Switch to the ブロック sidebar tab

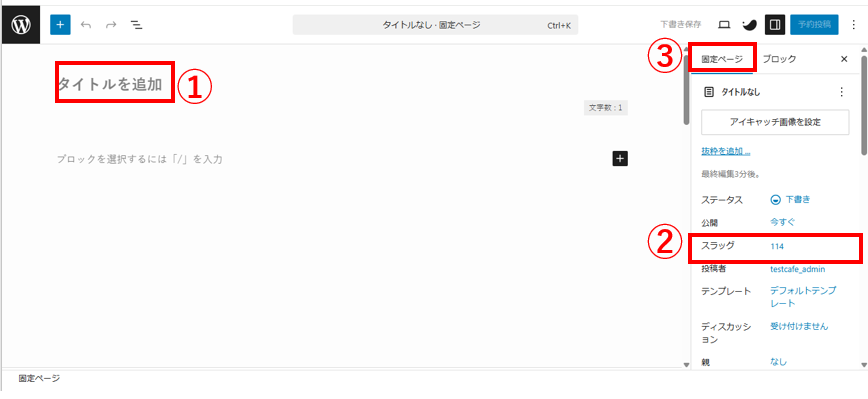coord(779,59)
